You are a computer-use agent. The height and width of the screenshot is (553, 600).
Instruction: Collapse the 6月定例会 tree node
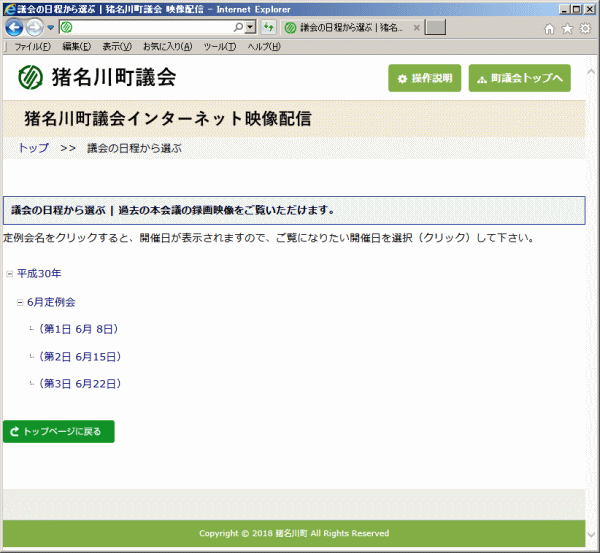(x=20, y=303)
